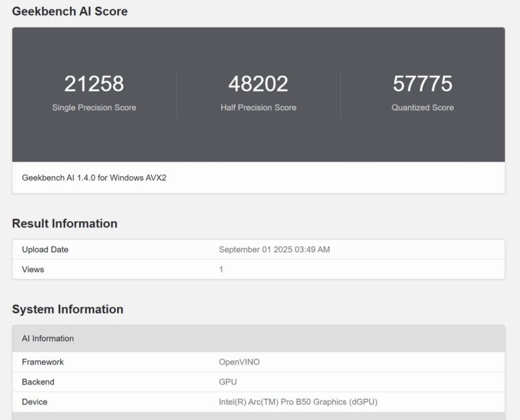The image size is (520, 420).
Task: Click the Backend row label
Action: (38, 382)
